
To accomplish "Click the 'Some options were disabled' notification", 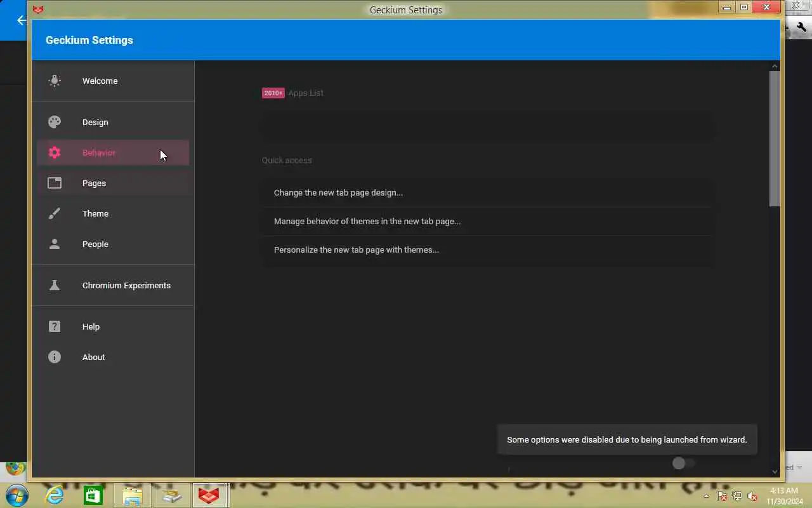I will (x=627, y=439).
